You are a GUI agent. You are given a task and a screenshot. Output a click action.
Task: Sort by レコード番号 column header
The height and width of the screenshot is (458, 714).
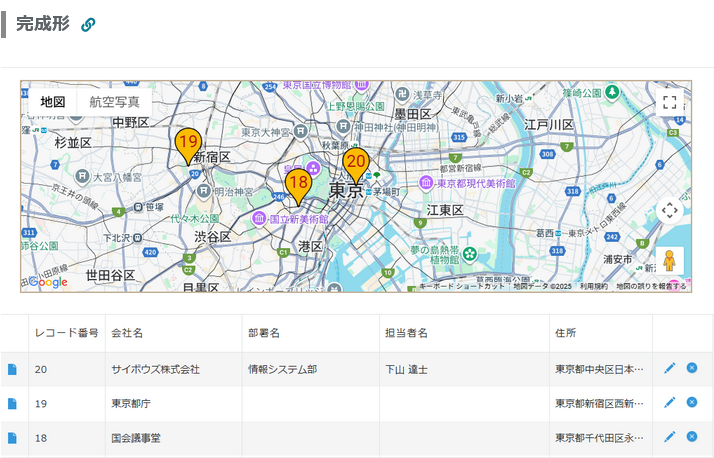click(67, 333)
